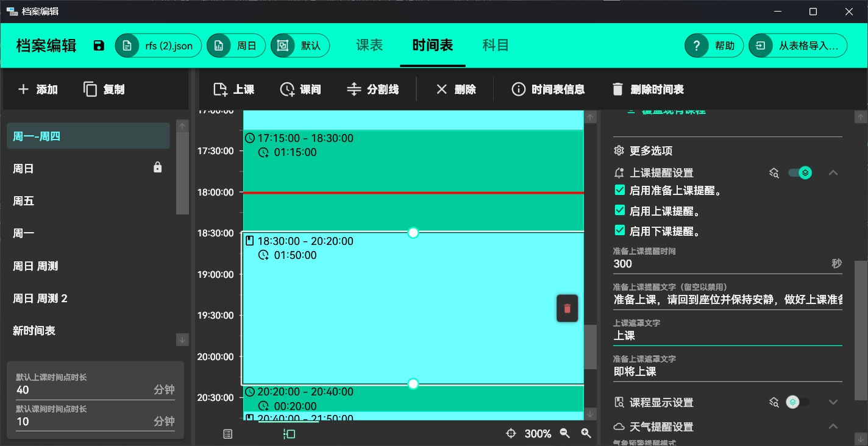
Task: Click the 从表格导入 button
Action: coord(797,46)
